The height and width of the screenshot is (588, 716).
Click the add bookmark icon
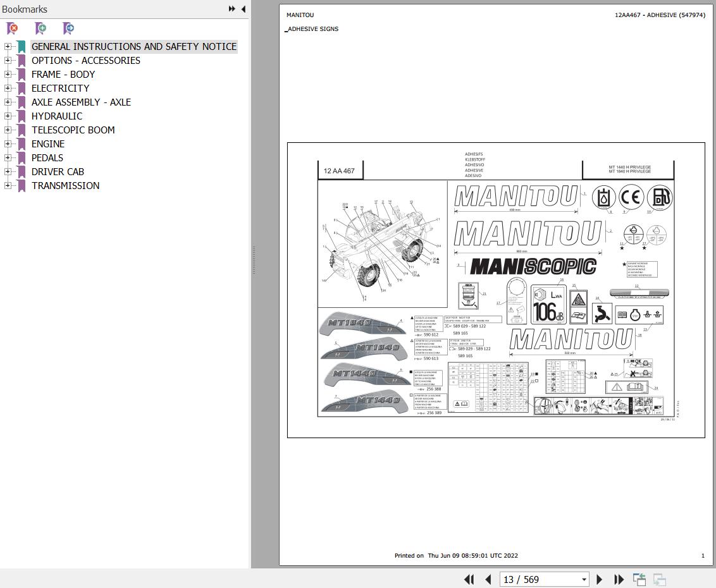pos(40,28)
